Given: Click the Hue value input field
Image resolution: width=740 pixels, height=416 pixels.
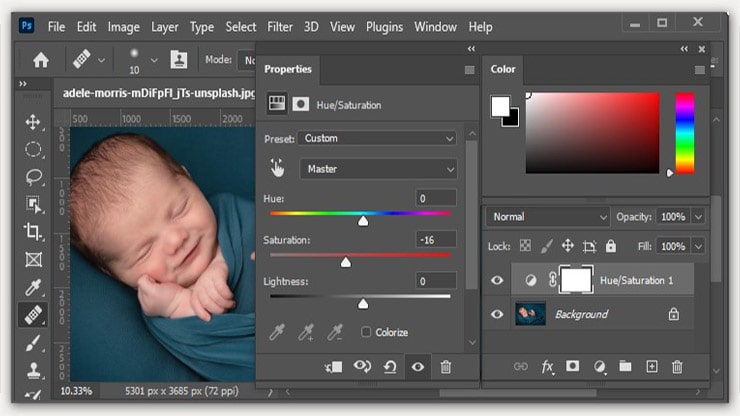Looking at the screenshot, I should pos(436,198).
